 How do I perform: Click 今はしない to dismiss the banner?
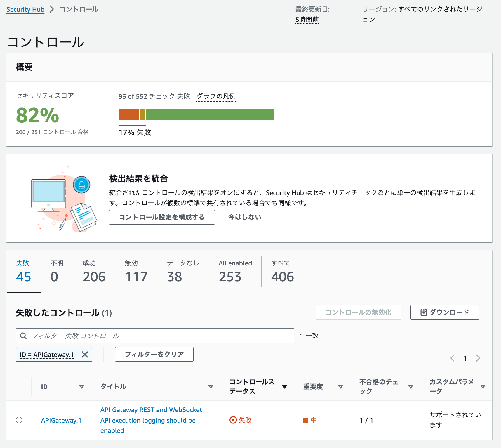point(245,217)
